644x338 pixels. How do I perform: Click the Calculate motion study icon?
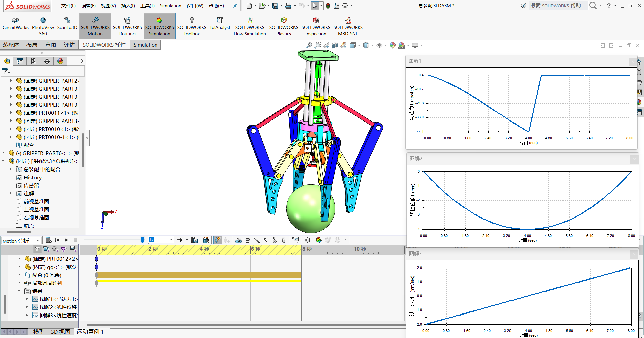(x=48, y=240)
